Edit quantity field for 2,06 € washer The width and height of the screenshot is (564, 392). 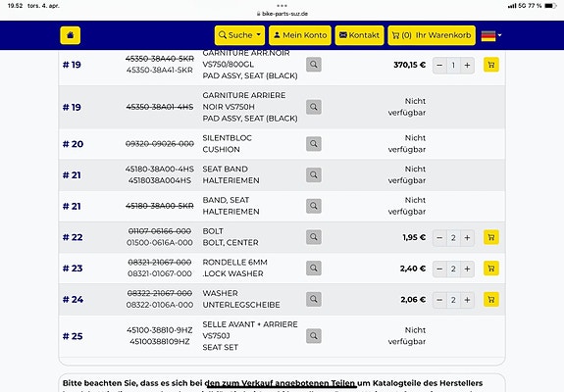(453, 300)
